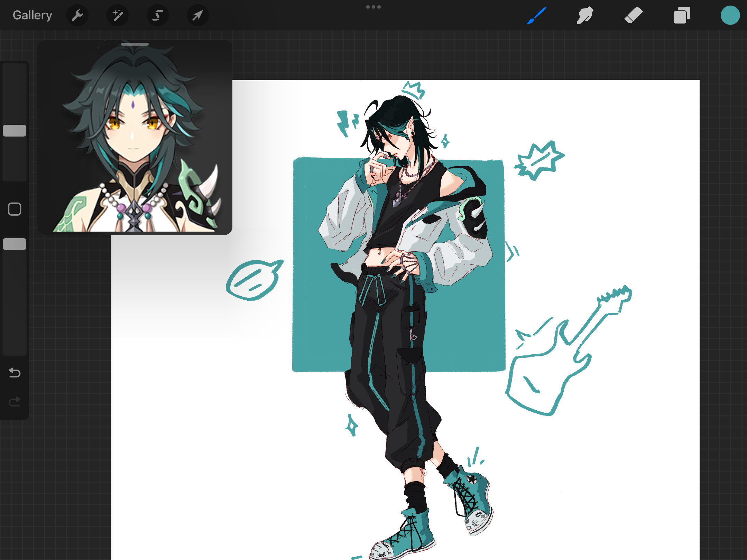This screenshot has height=560, width=747.
Task: Return to the Gallery
Action: pos(33,15)
